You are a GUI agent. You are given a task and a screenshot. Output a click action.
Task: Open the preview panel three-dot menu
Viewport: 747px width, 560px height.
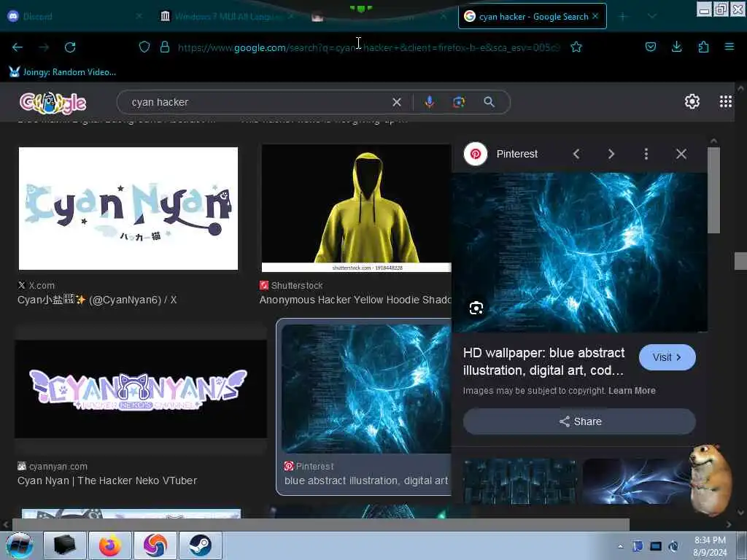(646, 154)
